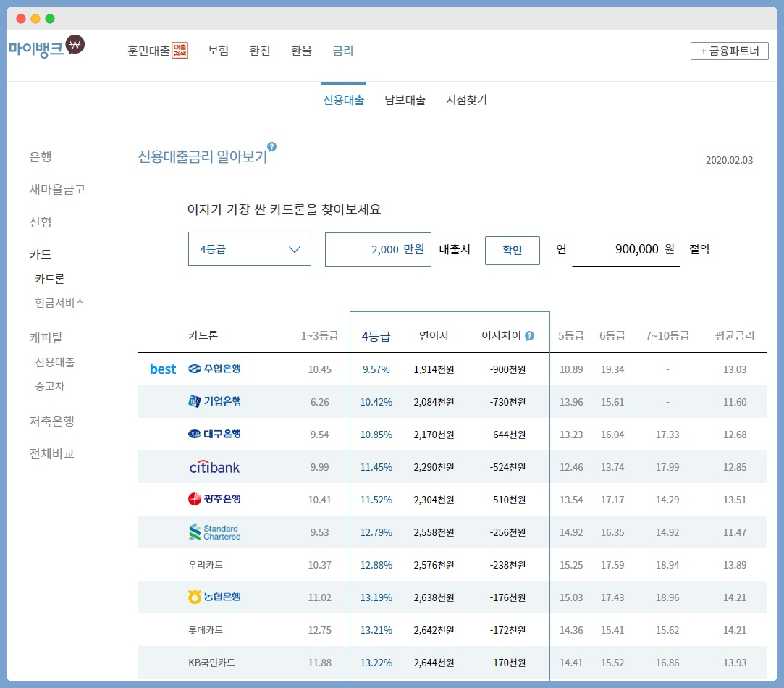Click the 농협은행 logo
Viewport: 784px width, 688px height.
coord(214,597)
